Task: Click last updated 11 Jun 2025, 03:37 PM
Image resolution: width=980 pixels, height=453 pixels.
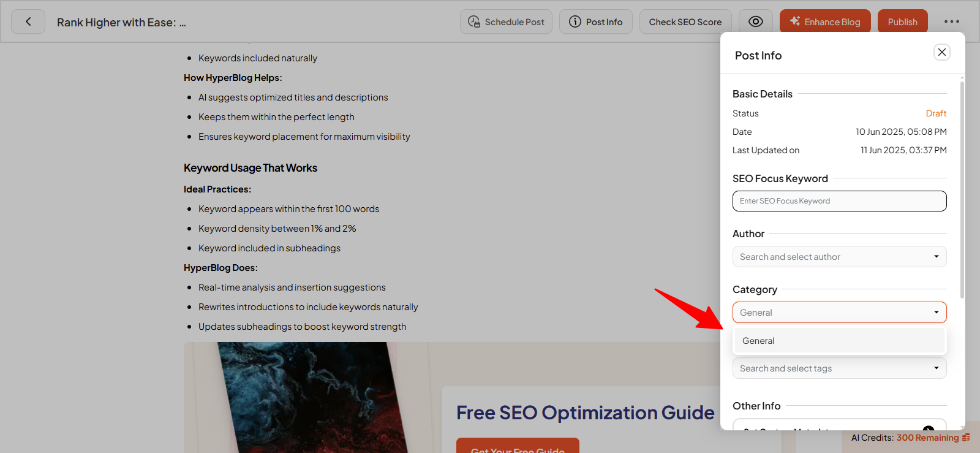Action: point(903,150)
